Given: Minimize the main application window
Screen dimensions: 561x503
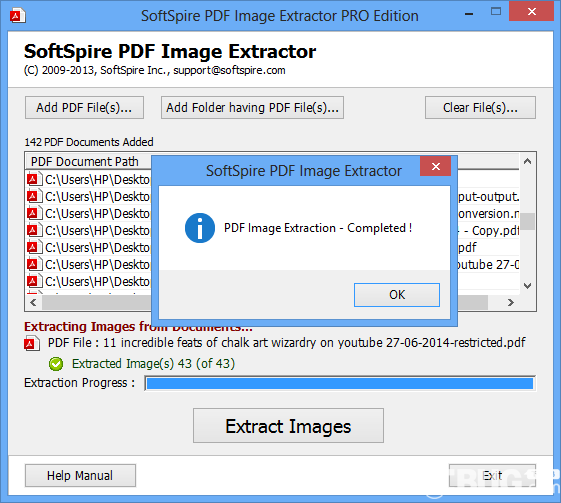Looking at the screenshot, I should 469,14.
